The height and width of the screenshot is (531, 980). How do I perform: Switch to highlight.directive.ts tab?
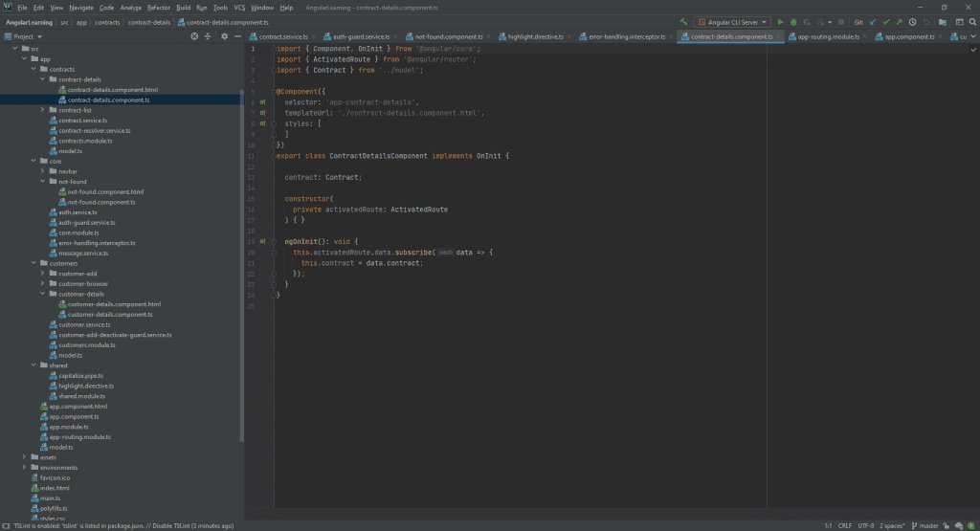coord(536,37)
